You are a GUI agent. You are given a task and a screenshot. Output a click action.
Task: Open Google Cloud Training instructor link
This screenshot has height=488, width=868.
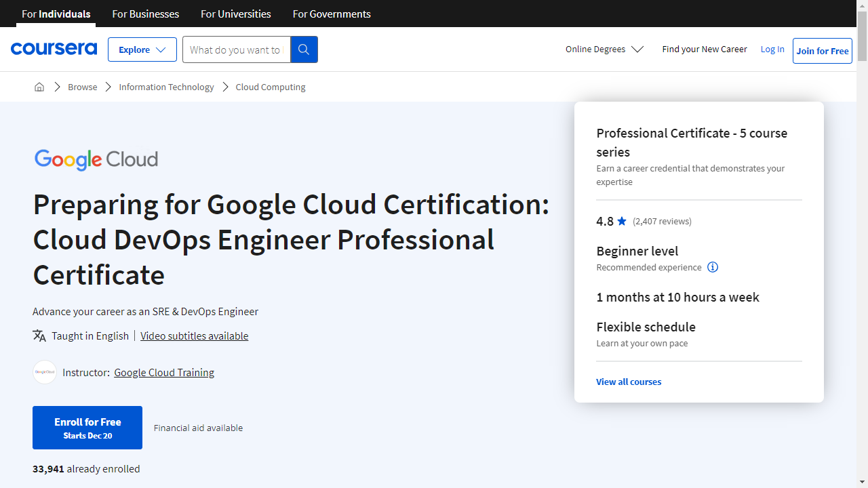(164, 372)
